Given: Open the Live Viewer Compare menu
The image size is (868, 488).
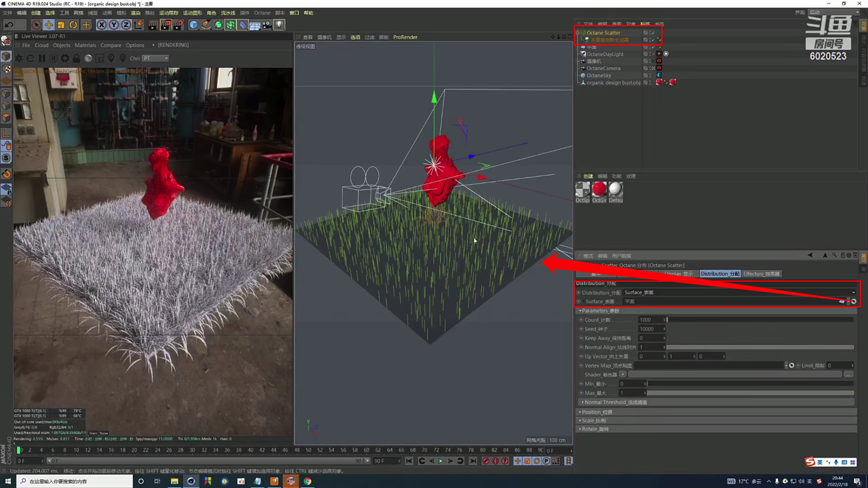Looking at the screenshot, I should [x=111, y=45].
